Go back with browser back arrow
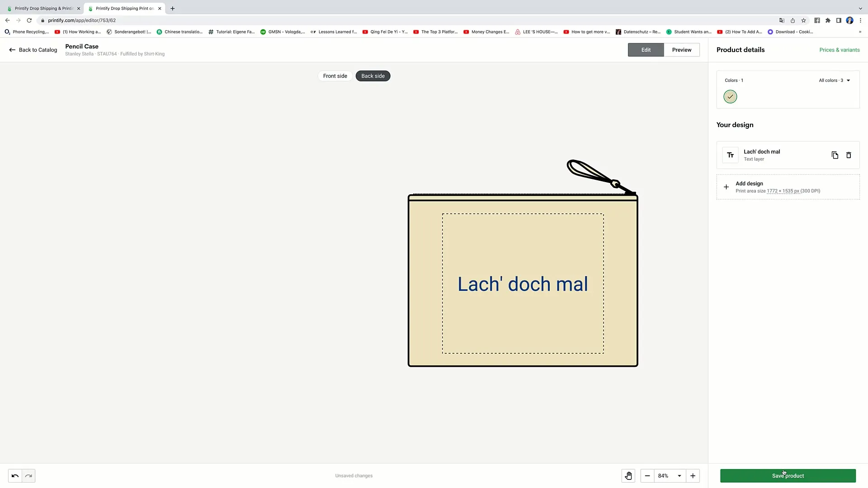The height and width of the screenshot is (488, 868). [7, 20]
